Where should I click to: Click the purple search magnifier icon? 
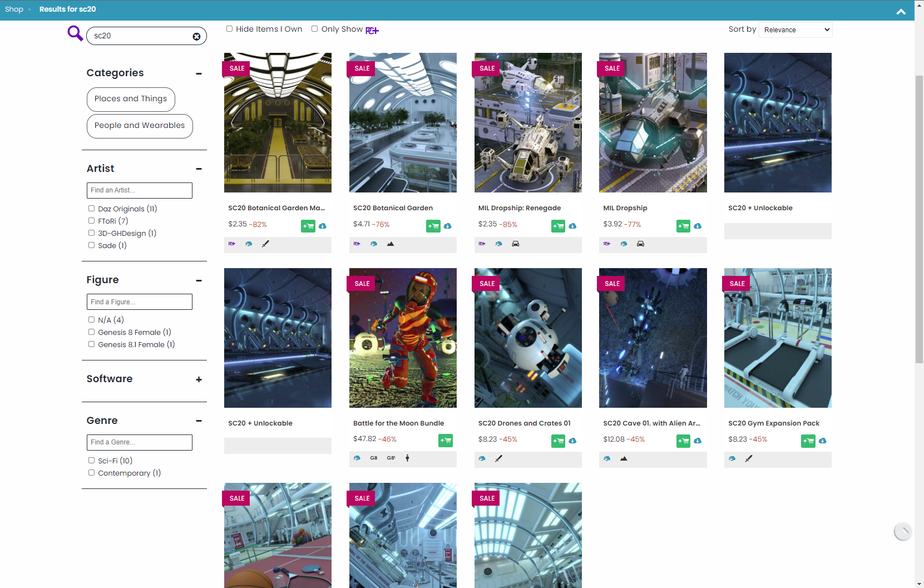point(75,33)
